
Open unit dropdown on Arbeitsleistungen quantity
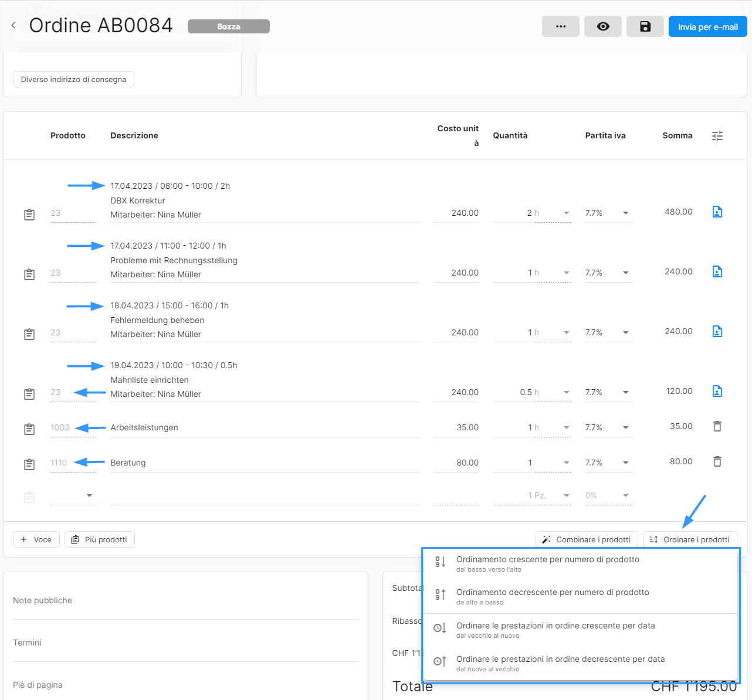pos(566,427)
